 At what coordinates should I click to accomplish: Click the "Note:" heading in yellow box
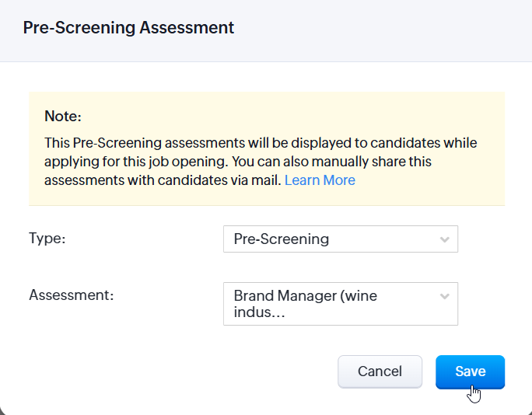pos(63,117)
